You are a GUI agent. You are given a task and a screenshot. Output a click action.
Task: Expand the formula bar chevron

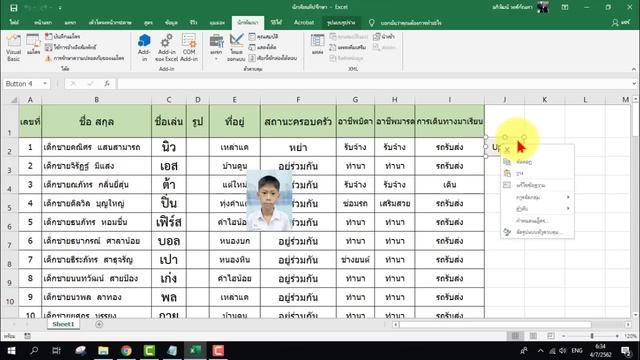click(x=634, y=84)
